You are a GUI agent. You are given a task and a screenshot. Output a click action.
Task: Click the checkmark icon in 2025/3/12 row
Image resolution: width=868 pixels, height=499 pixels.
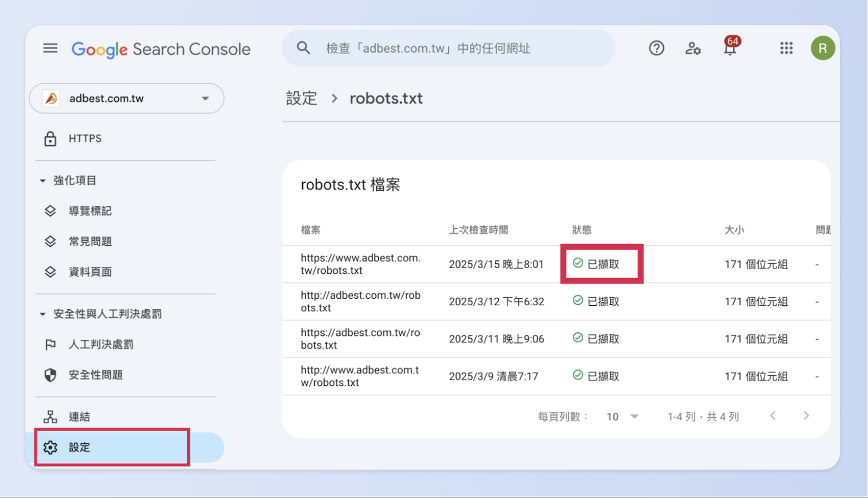[578, 300]
